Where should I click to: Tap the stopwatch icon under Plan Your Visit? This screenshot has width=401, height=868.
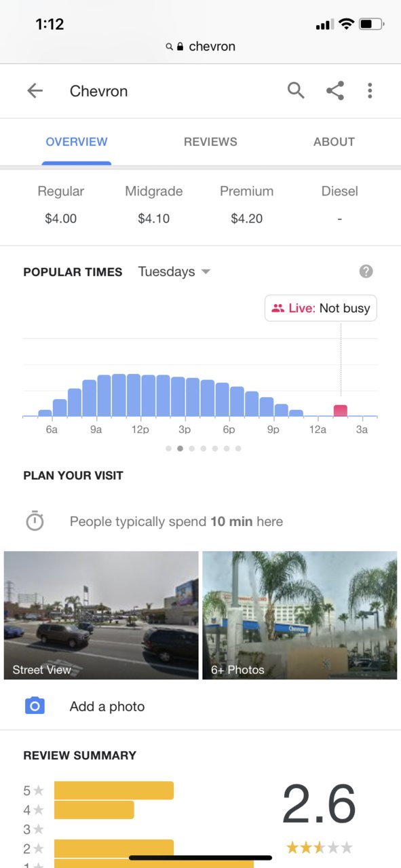35,521
